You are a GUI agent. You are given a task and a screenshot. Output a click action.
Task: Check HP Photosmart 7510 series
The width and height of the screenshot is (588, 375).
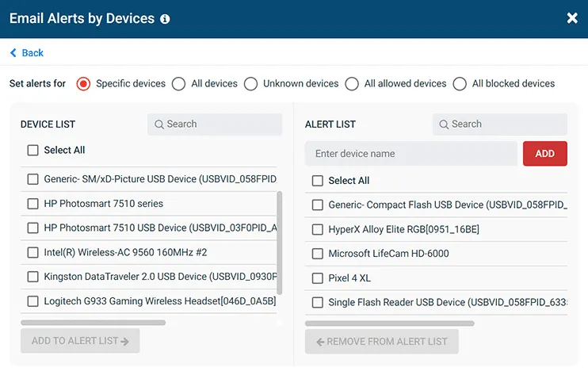33,204
